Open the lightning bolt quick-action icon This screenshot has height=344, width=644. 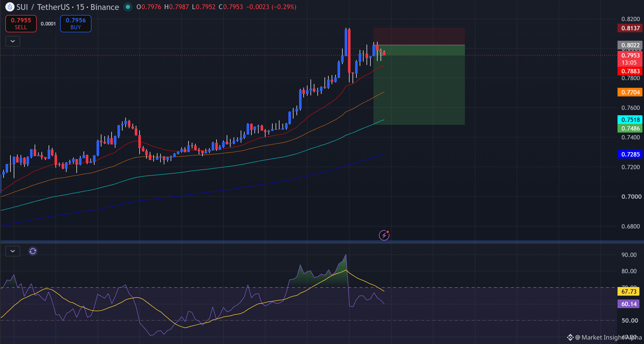click(x=384, y=235)
